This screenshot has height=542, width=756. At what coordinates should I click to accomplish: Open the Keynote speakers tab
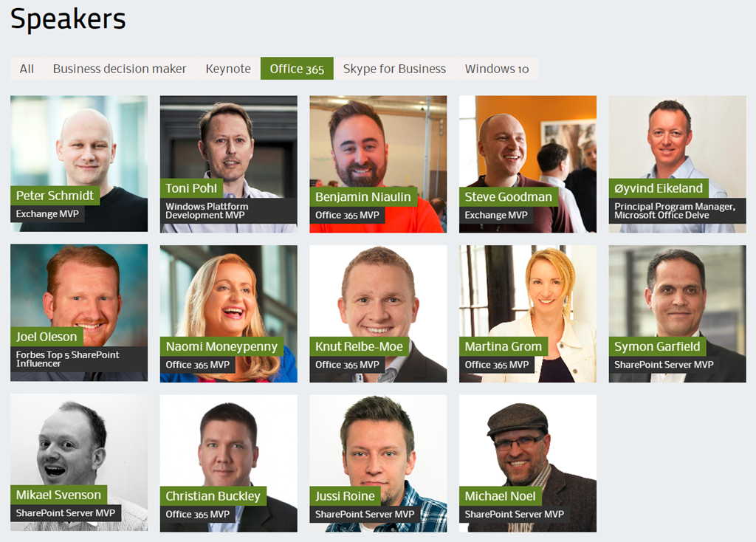point(228,69)
